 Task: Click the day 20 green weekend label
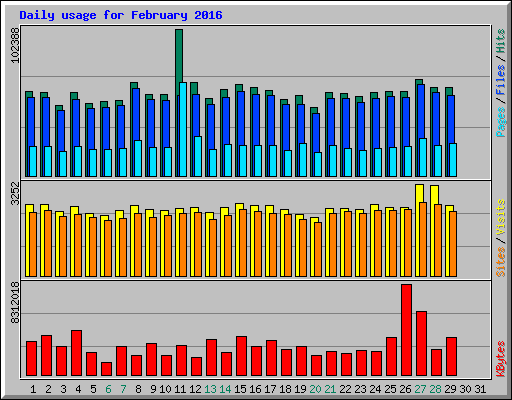[315, 389]
